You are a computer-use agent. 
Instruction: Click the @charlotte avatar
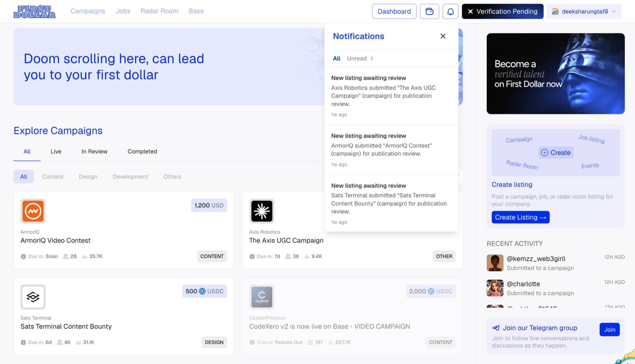tap(495, 288)
